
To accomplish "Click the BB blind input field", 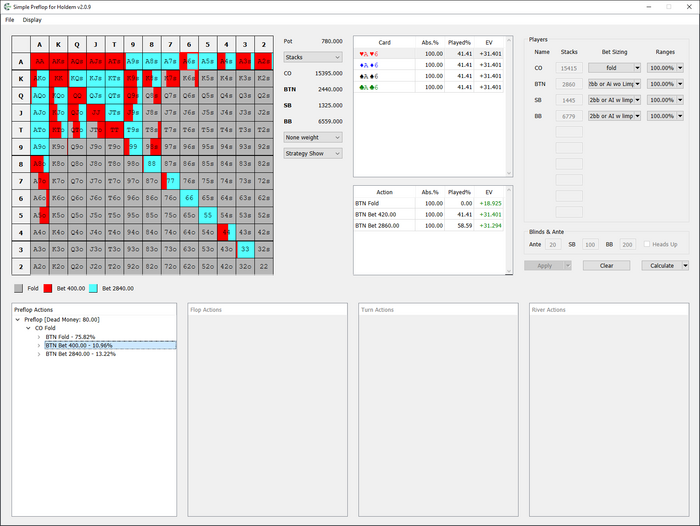I will (x=627, y=244).
